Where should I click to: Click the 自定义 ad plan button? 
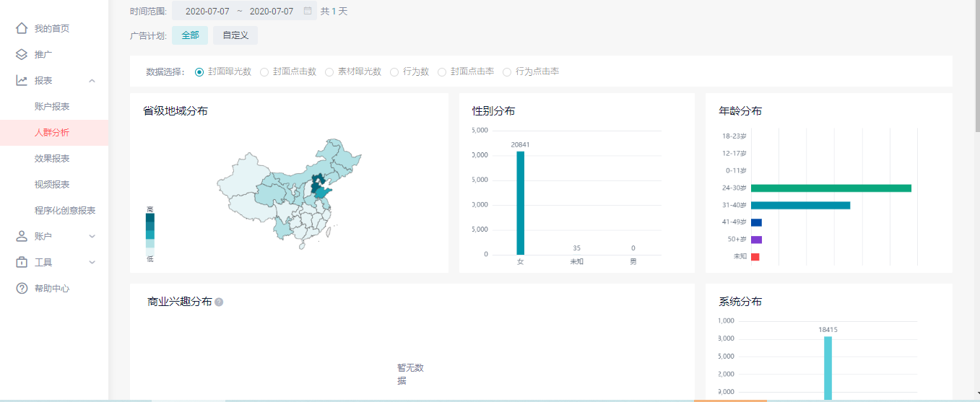pyautogui.click(x=235, y=35)
